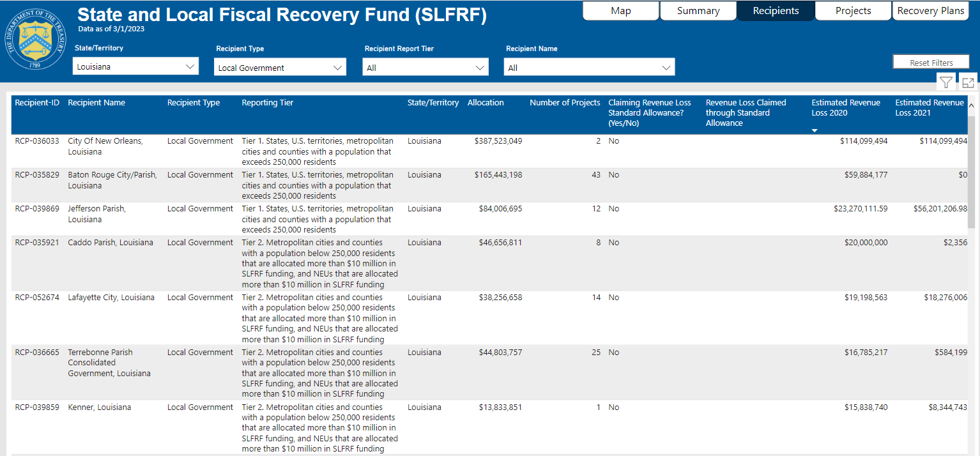Click the 2020 revenue loss value $20,000,000
This screenshot has width=980, height=456.
coord(866,242)
